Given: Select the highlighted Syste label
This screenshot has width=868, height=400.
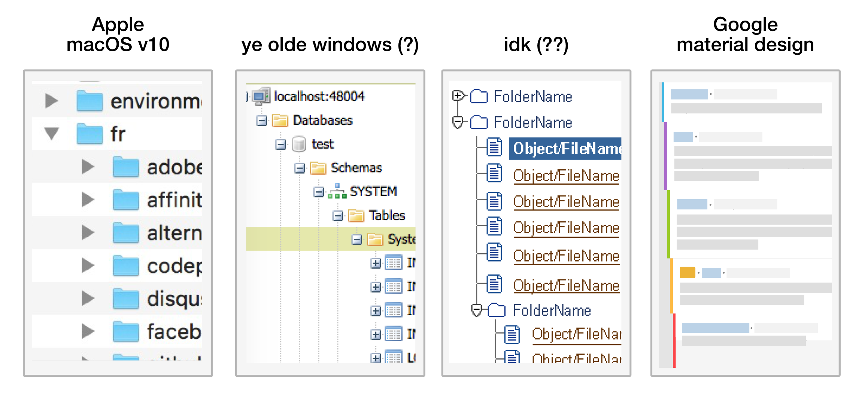Looking at the screenshot, I should point(402,239).
